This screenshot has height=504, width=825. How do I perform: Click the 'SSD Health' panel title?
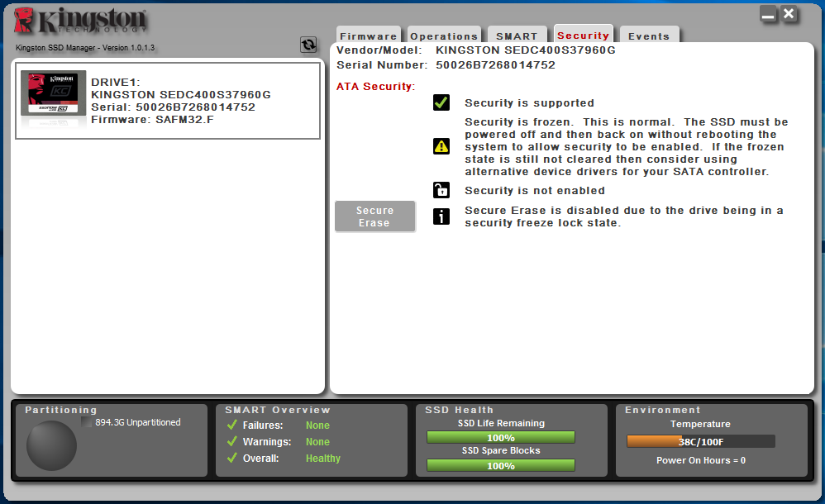(460, 410)
